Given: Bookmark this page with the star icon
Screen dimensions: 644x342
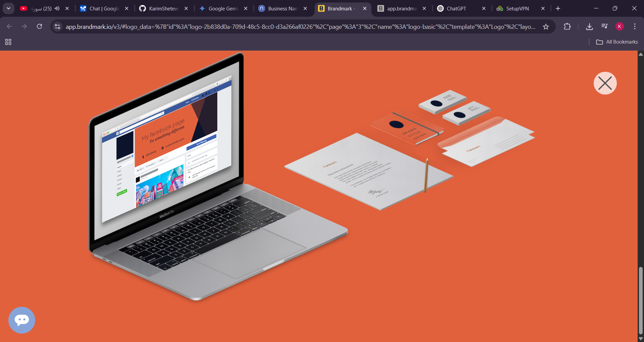Looking at the screenshot, I should [x=546, y=26].
